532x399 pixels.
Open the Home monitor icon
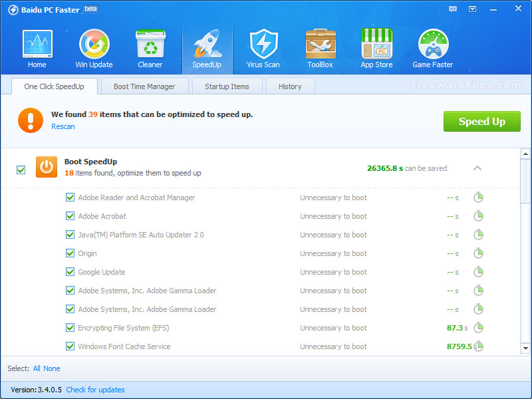coord(37,44)
